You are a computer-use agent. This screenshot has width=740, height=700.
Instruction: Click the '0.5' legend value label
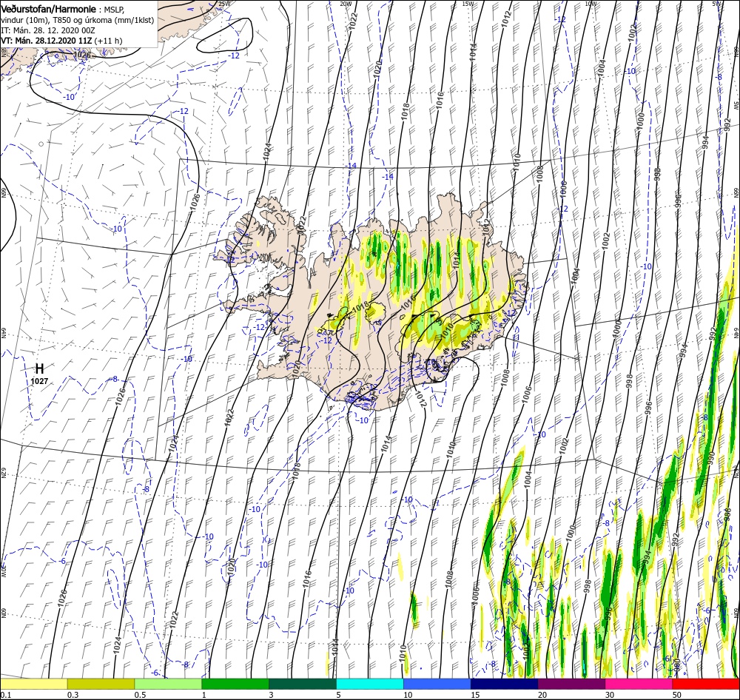(140, 695)
